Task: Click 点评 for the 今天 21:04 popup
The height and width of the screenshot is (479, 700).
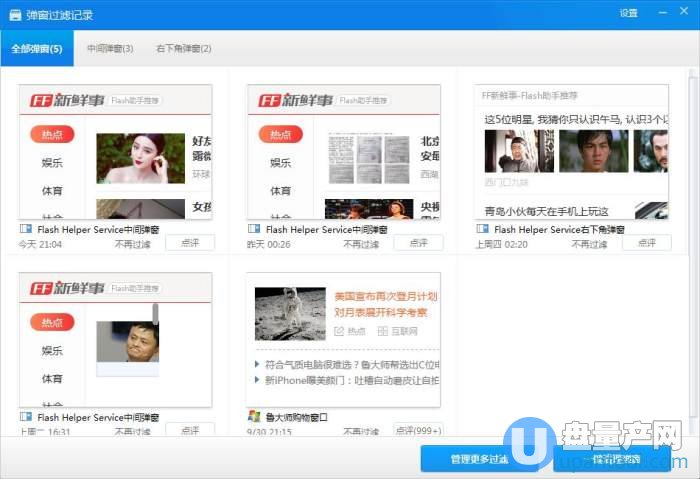Action: 189,243
